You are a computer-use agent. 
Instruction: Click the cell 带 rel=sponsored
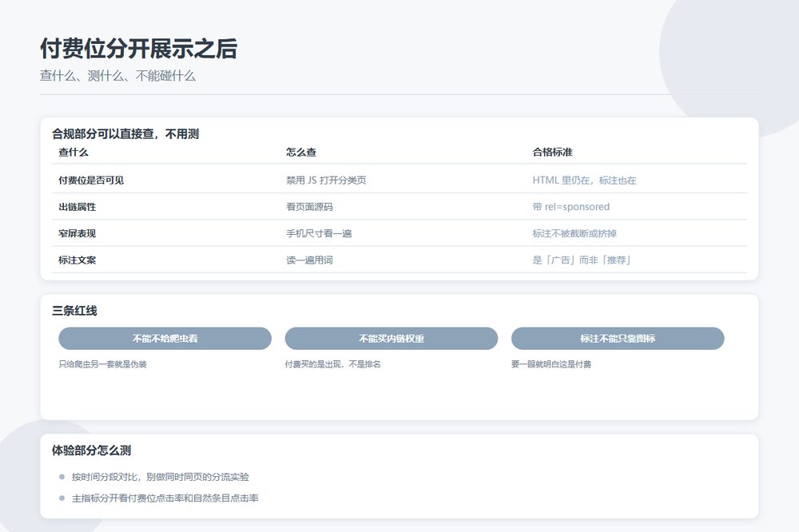[x=570, y=207]
